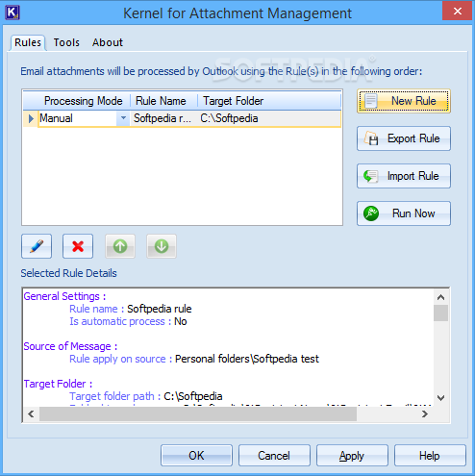Select the Softpedia r... rule name cell

pos(162,118)
